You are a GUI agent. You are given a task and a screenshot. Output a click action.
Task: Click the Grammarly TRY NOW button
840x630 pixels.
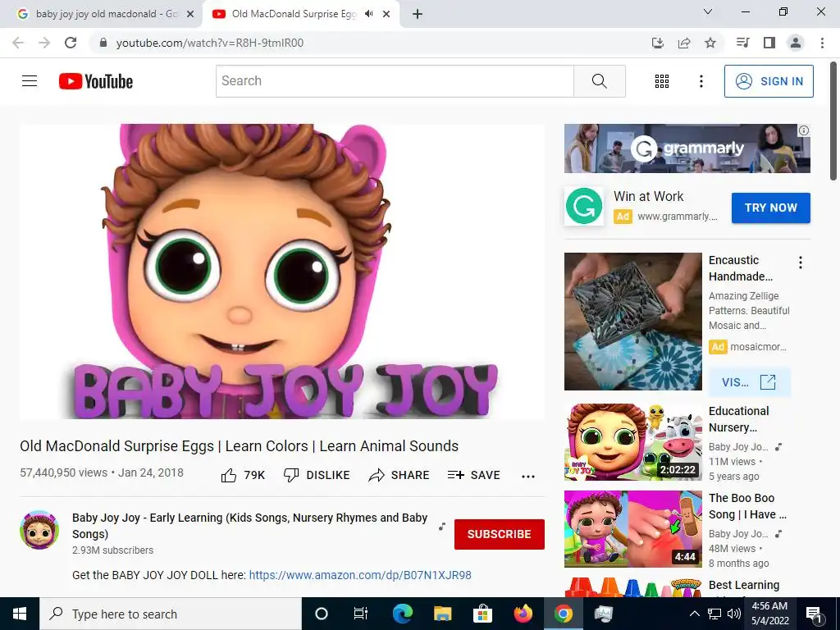click(x=771, y=208)
